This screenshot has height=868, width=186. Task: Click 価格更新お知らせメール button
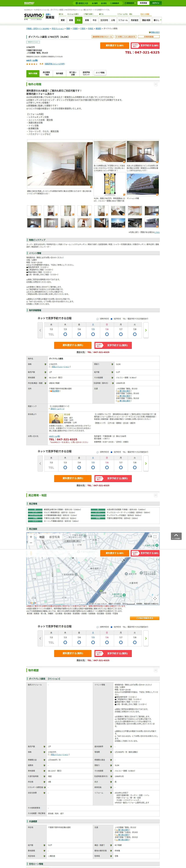click(102, 37)
